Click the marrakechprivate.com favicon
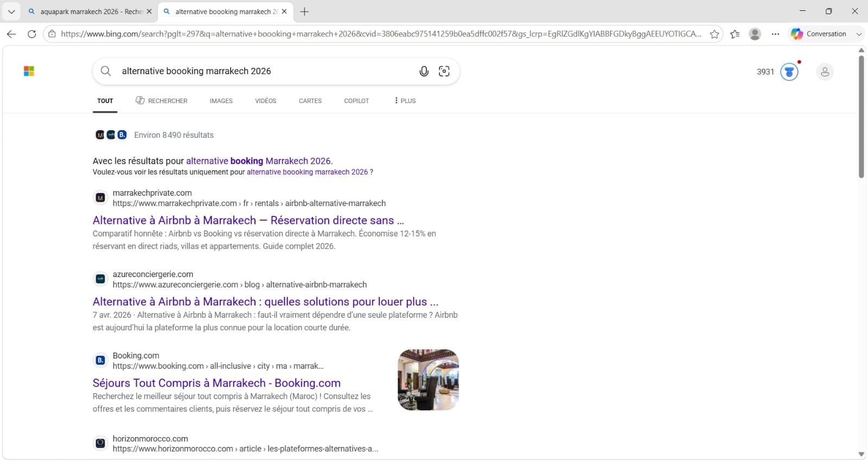The image size is (868, 461). [x=100, y=198]
